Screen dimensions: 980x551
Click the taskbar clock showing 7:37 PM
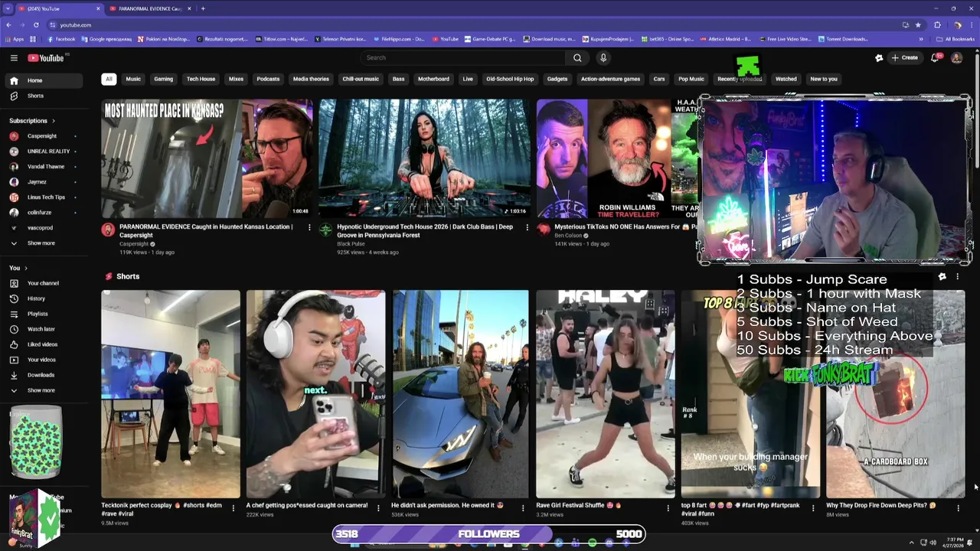(x=955, y=543)
